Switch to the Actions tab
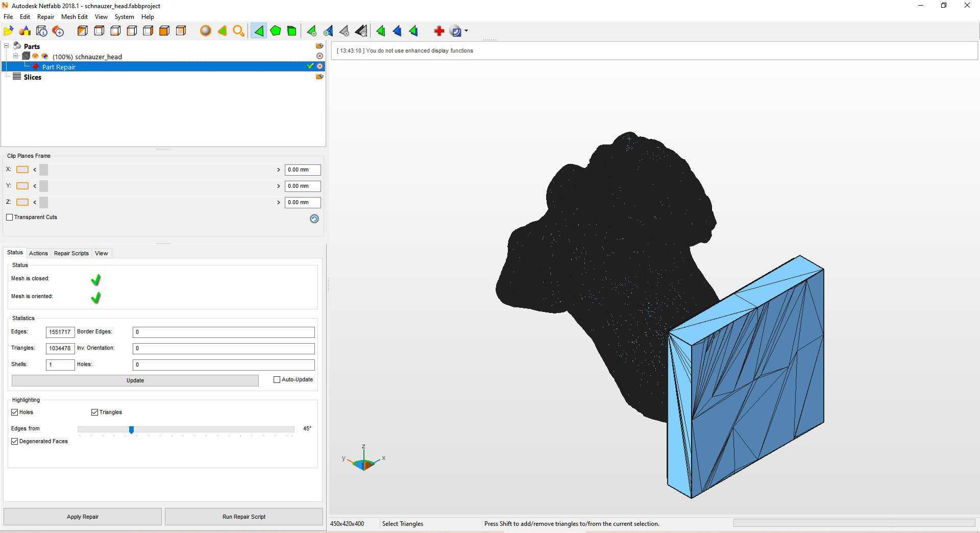 click(x=38, y=253)
